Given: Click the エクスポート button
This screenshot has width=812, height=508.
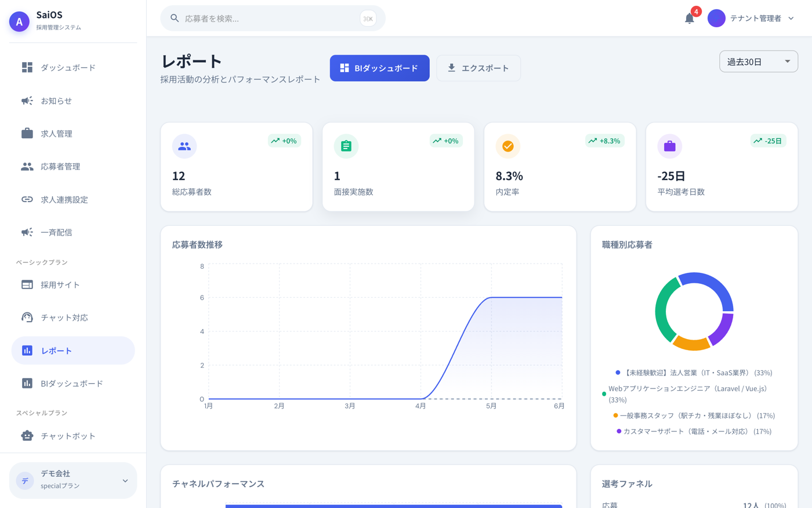Looking at the screenshot, I should coord(478,68).
